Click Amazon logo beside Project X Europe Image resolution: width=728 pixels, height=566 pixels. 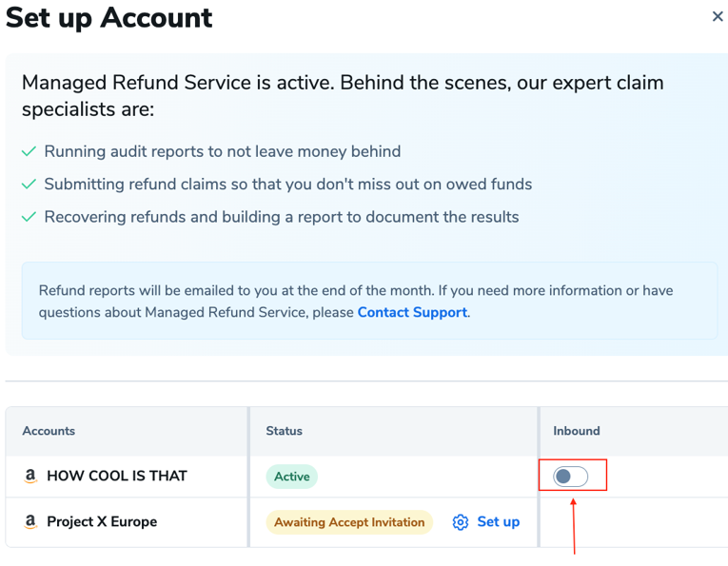click(x=30, y=521)
